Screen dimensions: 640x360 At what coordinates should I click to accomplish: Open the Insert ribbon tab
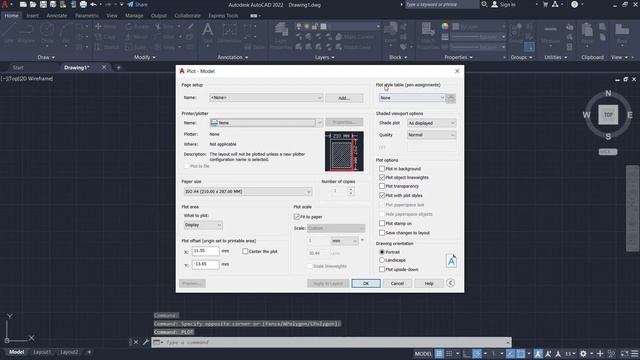[x=33, y=16]
